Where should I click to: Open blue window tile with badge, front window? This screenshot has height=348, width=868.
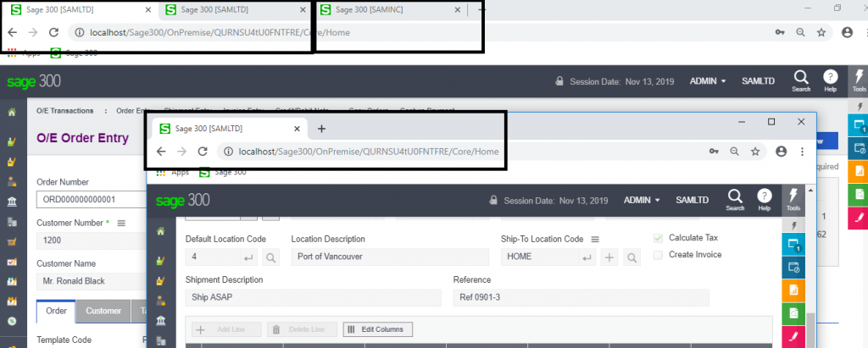coord(793,245)
